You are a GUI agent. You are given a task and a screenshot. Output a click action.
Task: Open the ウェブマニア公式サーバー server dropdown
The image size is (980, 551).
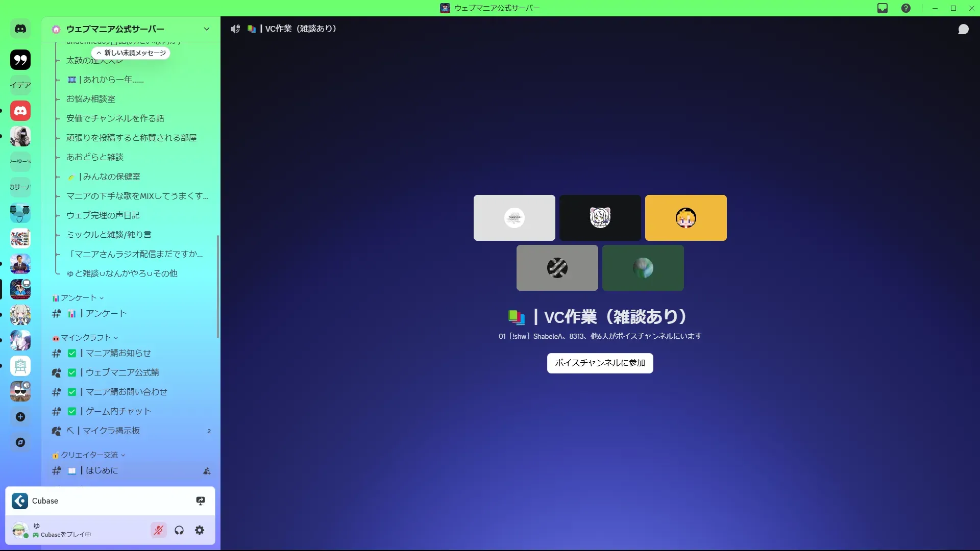coord(206,29)
